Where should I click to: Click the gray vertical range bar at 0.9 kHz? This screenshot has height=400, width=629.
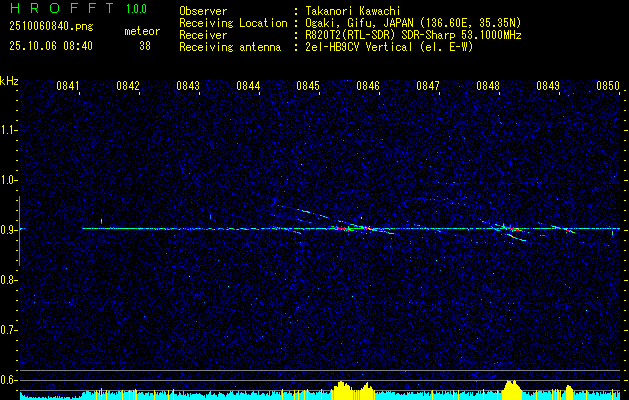(19, 231)
